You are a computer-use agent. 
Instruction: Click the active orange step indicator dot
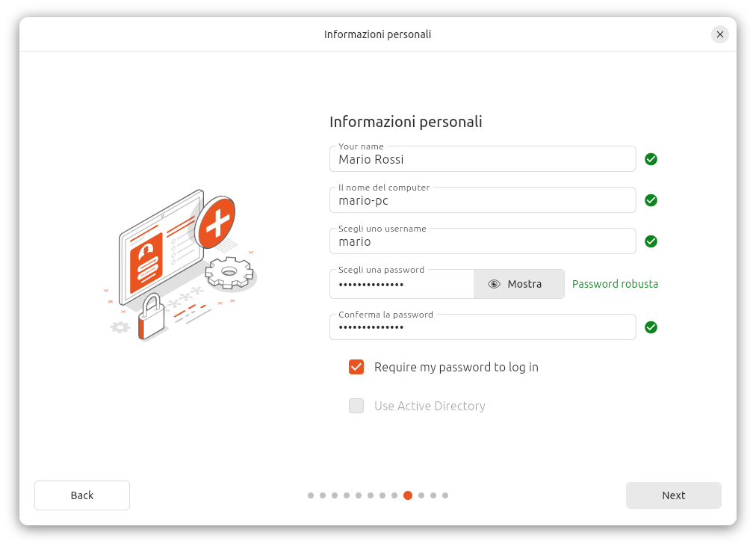(408, 495)
